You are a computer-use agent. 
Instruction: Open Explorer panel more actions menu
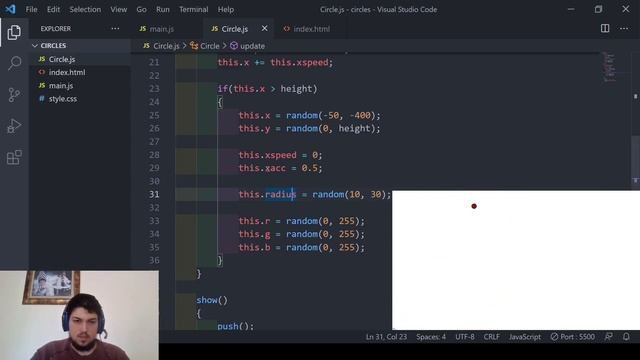click(x=116, y=29)
